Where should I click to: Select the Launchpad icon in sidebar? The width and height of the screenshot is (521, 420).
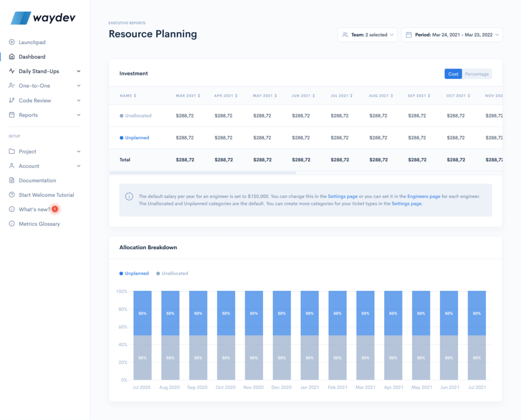11,42
